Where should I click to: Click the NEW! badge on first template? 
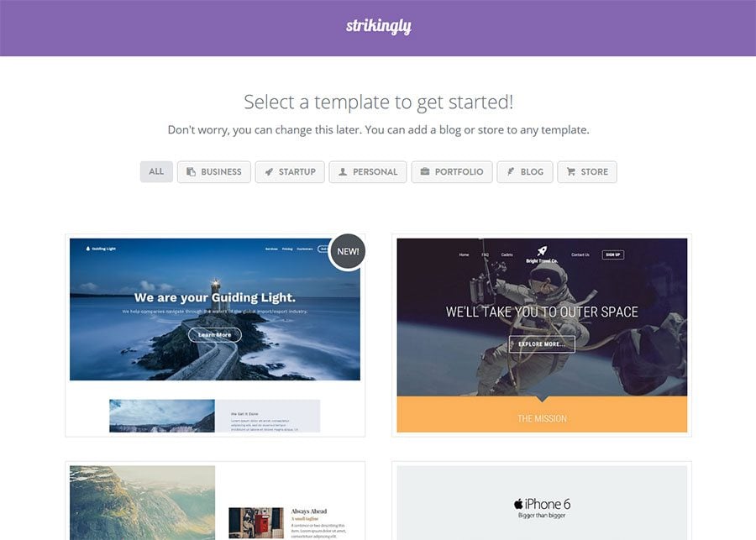coord(348,252)
